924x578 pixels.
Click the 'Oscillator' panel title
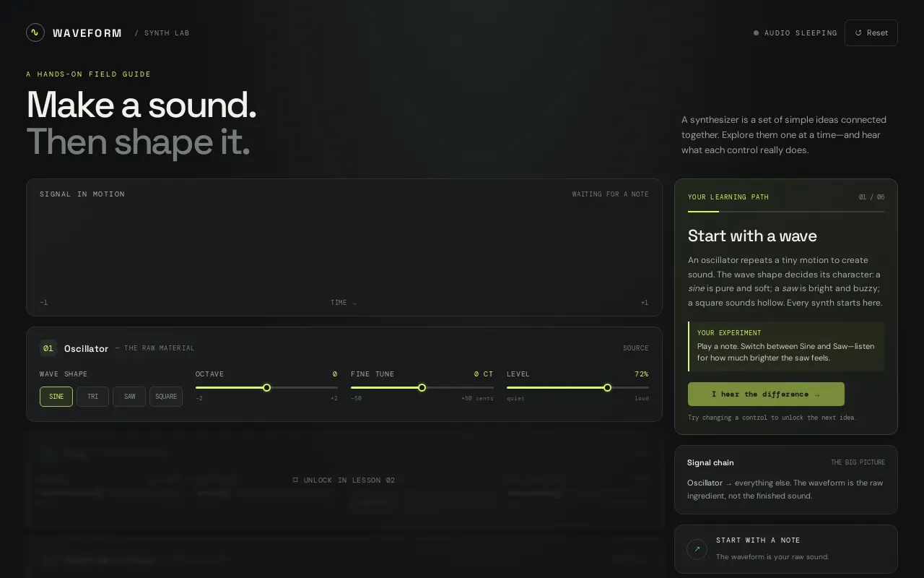pos(86,348)
